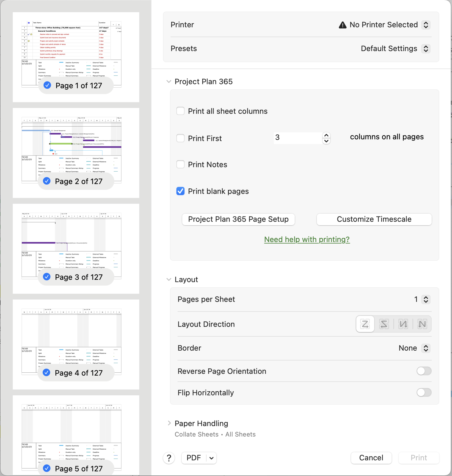Enable Print all sheet columns checkbox
The height and width of the screenshot is (476, 452).
point(180,111)
